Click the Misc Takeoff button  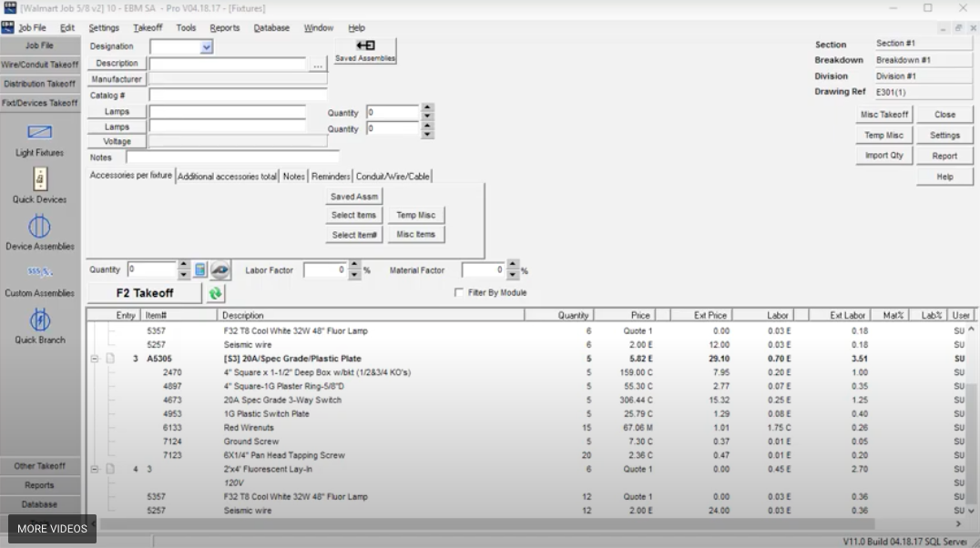883,114
